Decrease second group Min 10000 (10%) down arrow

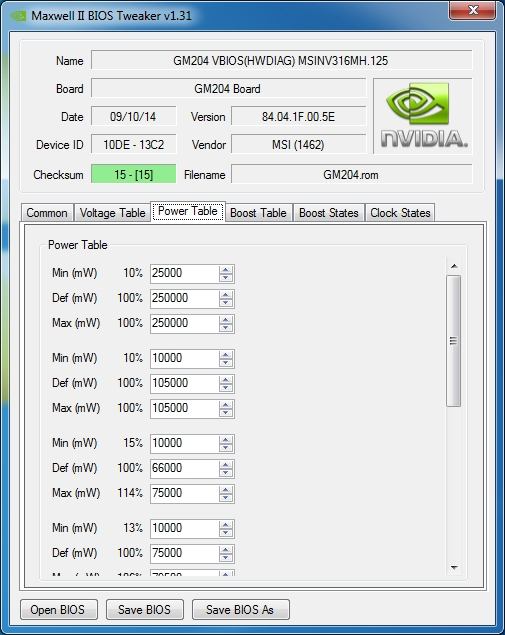226,363
